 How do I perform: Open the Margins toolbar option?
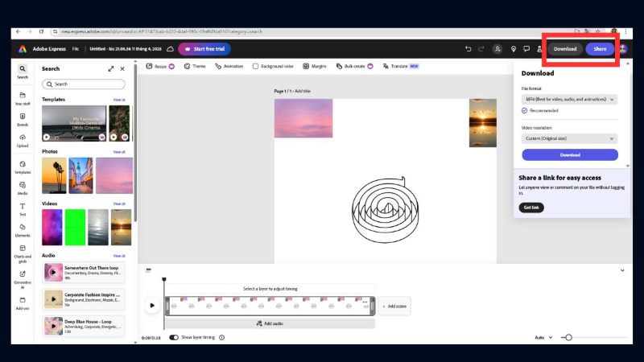315,66
